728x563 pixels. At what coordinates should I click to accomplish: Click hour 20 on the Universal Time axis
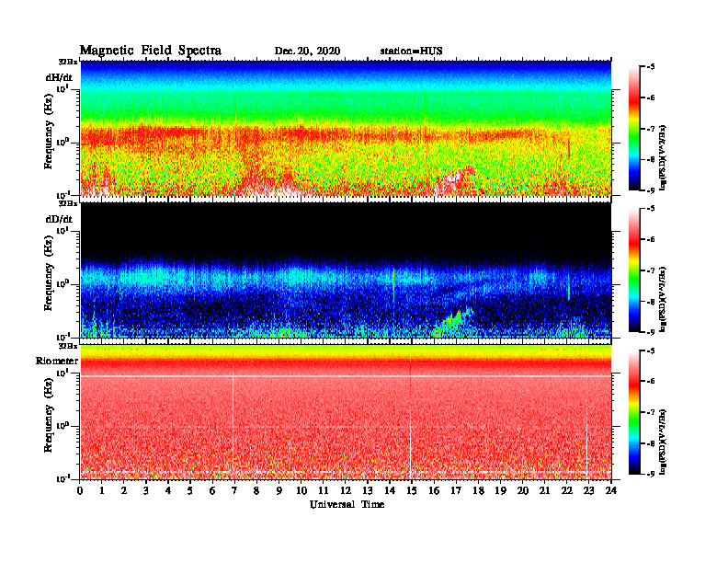point(523,490)
